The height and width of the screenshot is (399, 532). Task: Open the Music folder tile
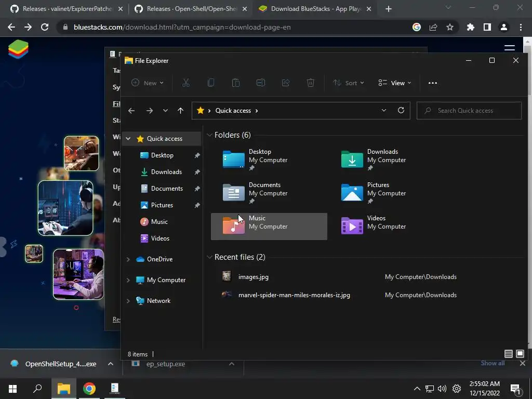(x=269, y=227)
